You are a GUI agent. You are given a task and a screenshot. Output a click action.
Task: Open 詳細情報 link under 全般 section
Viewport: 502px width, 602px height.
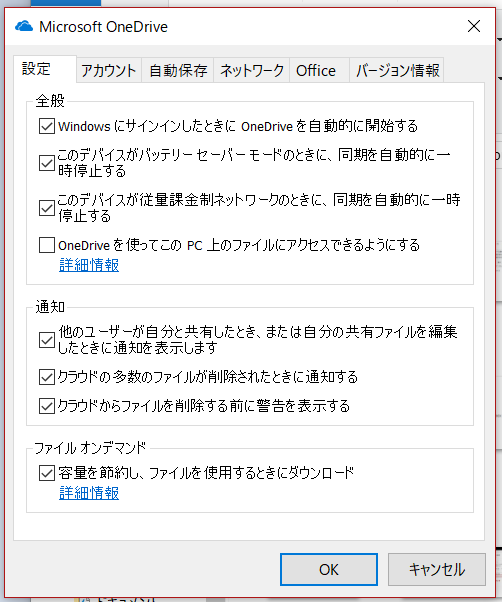click(x=89, y=265)
